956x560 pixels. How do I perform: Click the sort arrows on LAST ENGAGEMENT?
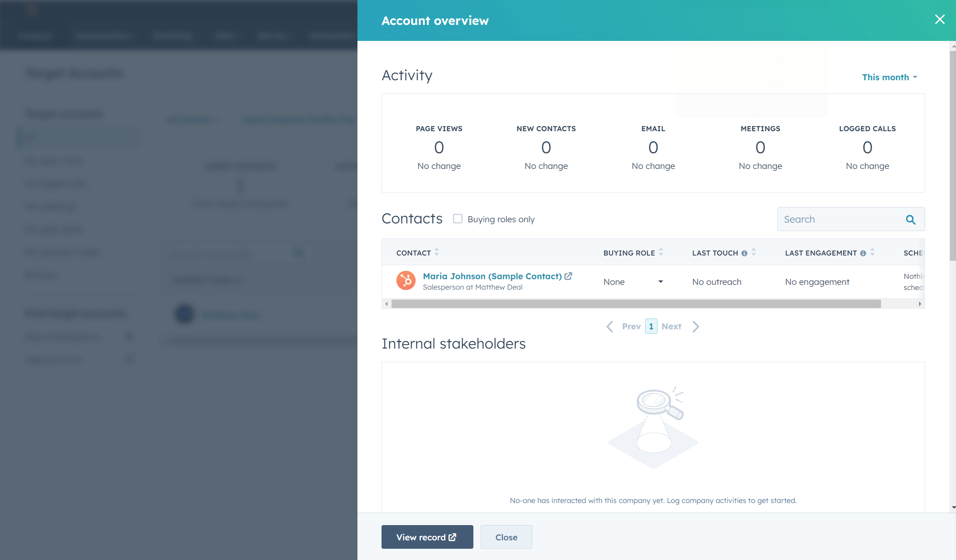click(872, 252)
